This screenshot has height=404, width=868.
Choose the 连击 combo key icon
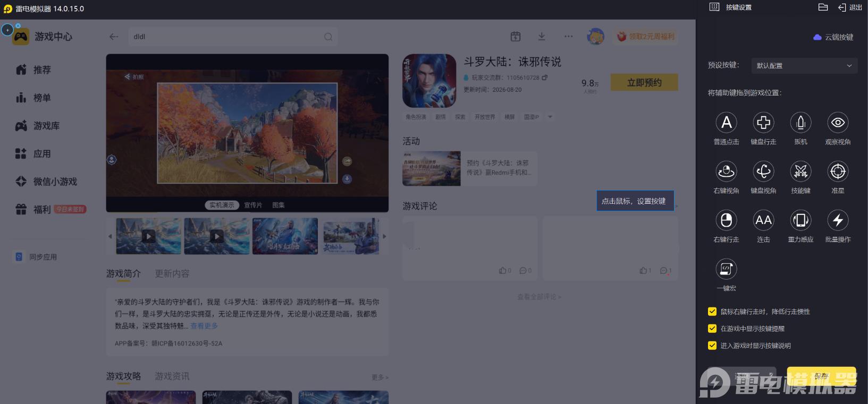[763, 220]
